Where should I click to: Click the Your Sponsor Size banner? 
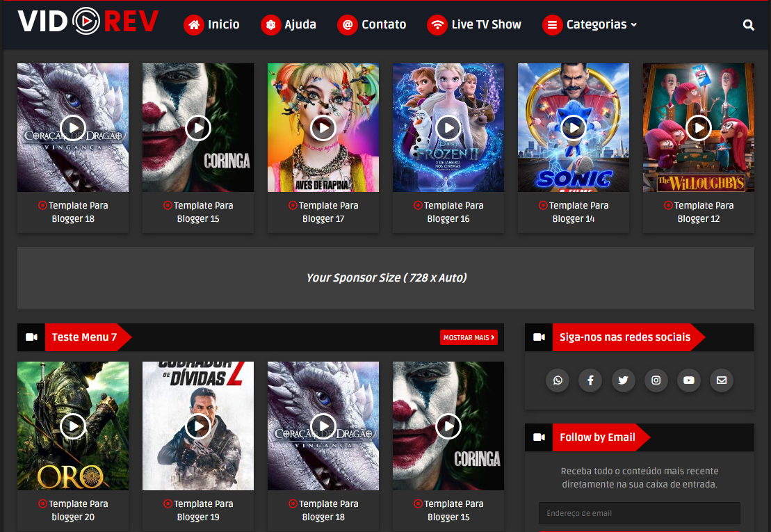point(385,278)
